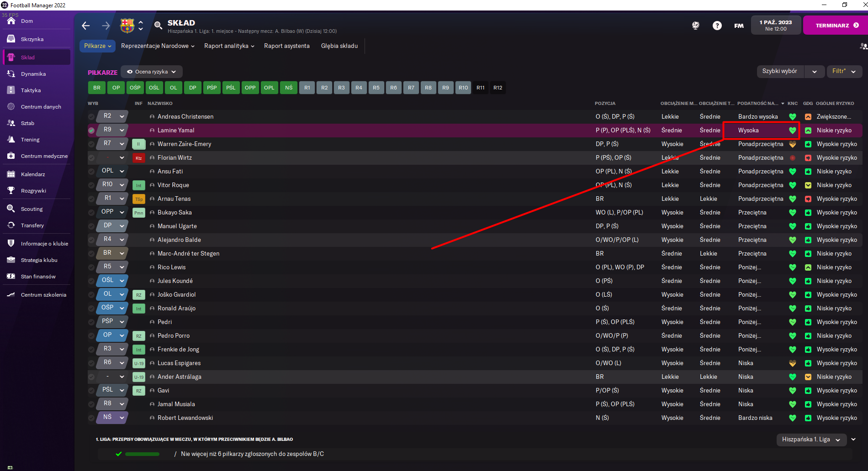The width and height of the screenshot is (868, 471).
Task: Click the TERMINARZ continue button
Action: tap(836, 26)
